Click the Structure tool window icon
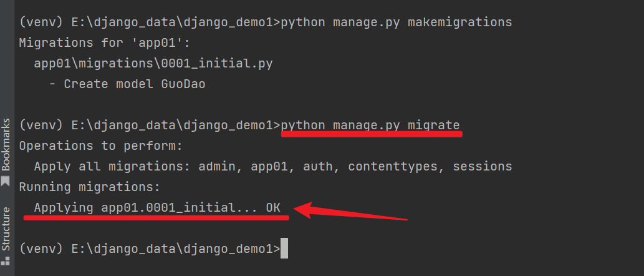Screen dimensions: 644x276 pos(6,257)
